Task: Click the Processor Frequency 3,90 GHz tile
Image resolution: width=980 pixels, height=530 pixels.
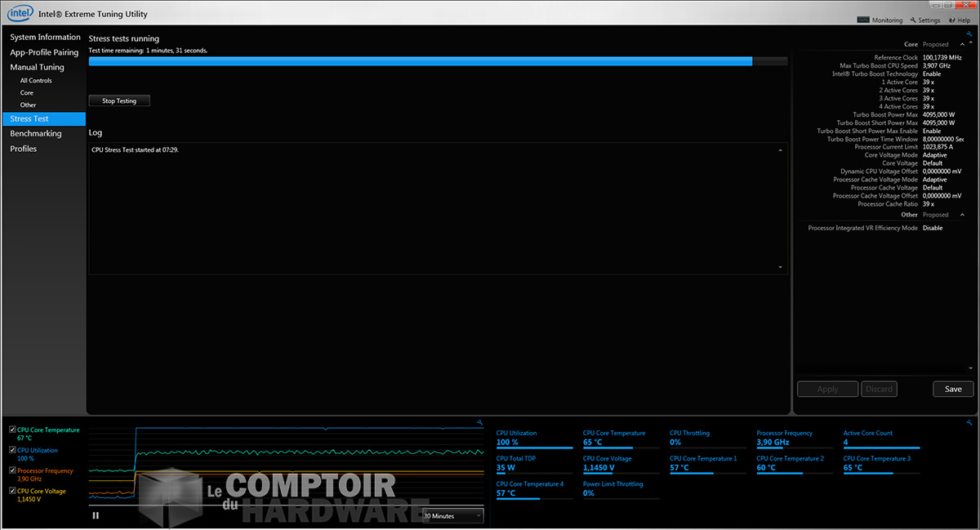Action: pos(795,439)
